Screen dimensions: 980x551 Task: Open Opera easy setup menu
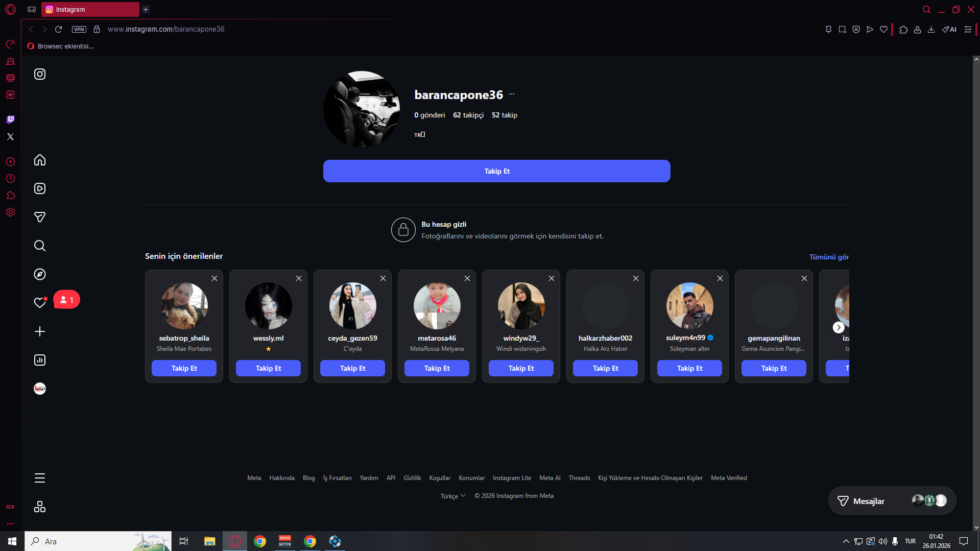[968, 29]
